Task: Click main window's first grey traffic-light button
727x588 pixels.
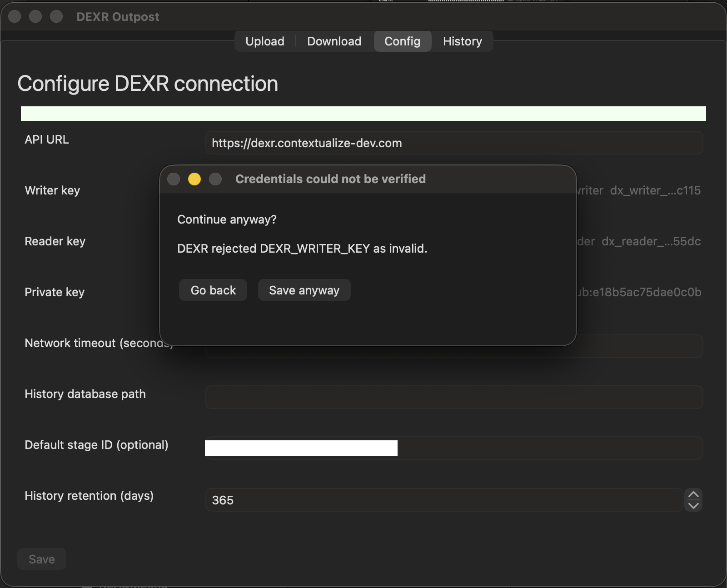Action: point(15,16)
